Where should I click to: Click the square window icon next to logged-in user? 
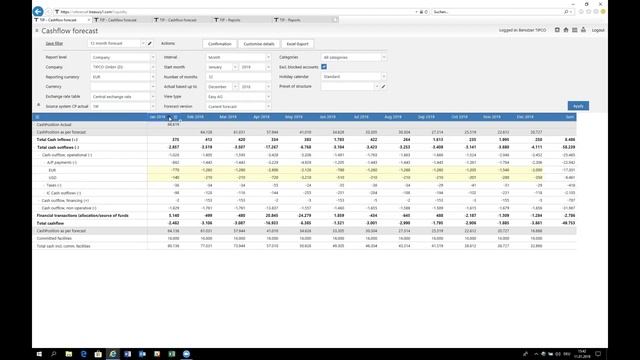click(x=557, y=30)
